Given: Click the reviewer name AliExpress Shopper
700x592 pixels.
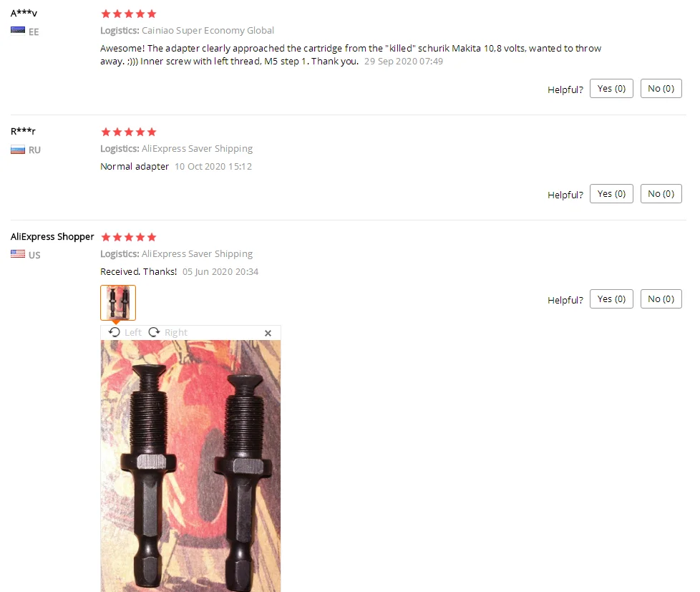Looking at the screenshot, I should [52, 237].
